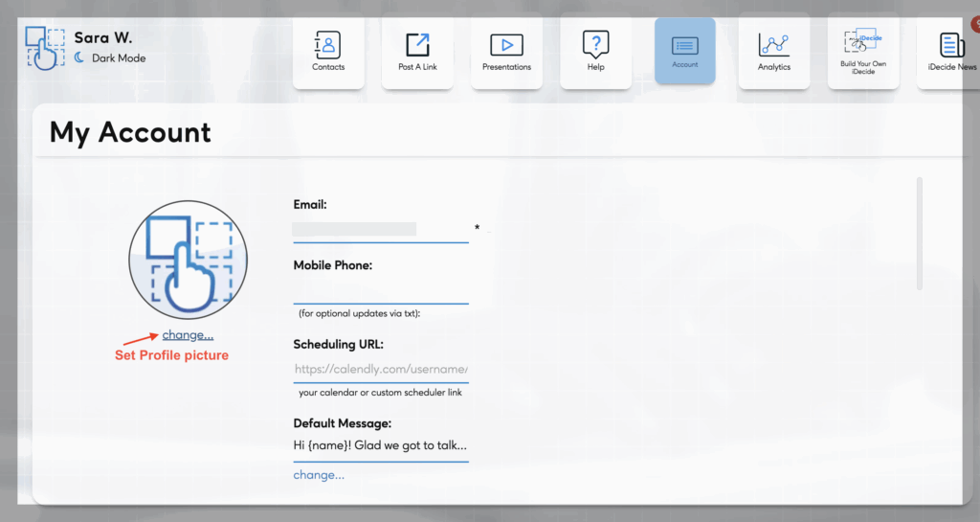Open the Analytics chart icon
Image resolution: width=980 pixels, height=522 pixels.
pyautogui.click(x=773, y=53)
